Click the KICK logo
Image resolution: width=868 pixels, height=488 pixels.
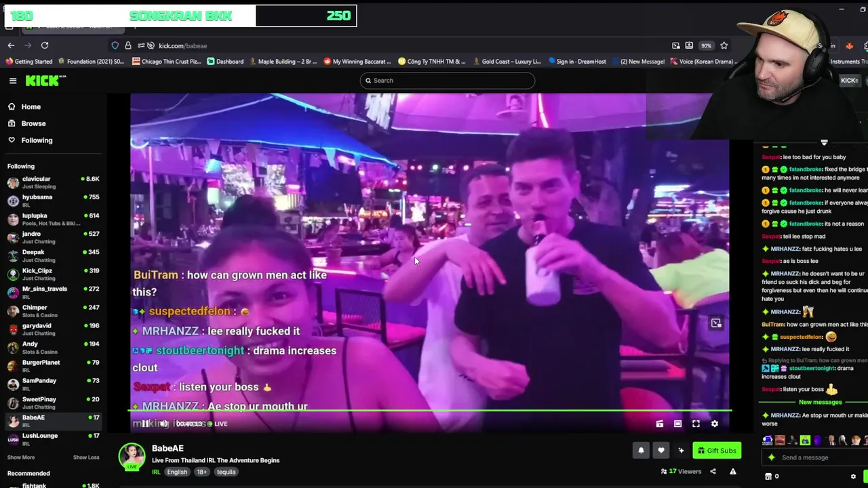point(45,81)
